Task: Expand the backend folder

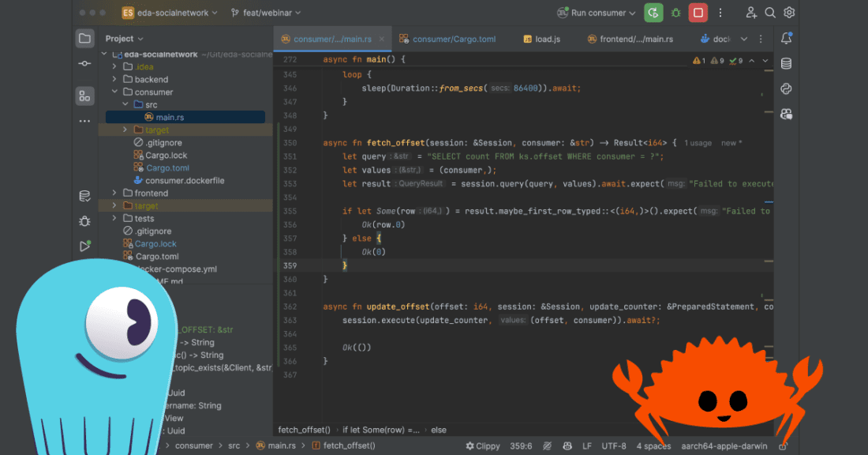Action: click(114, 79)
